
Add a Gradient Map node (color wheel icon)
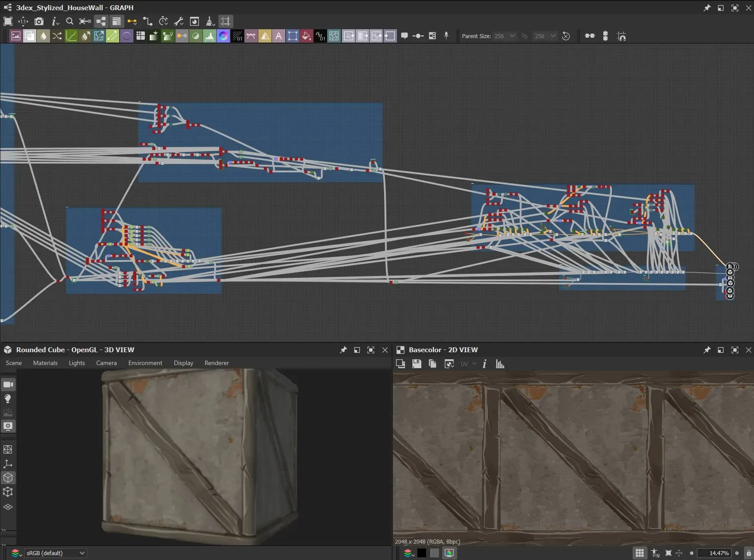pyautogui.click(x=223, y=36)
